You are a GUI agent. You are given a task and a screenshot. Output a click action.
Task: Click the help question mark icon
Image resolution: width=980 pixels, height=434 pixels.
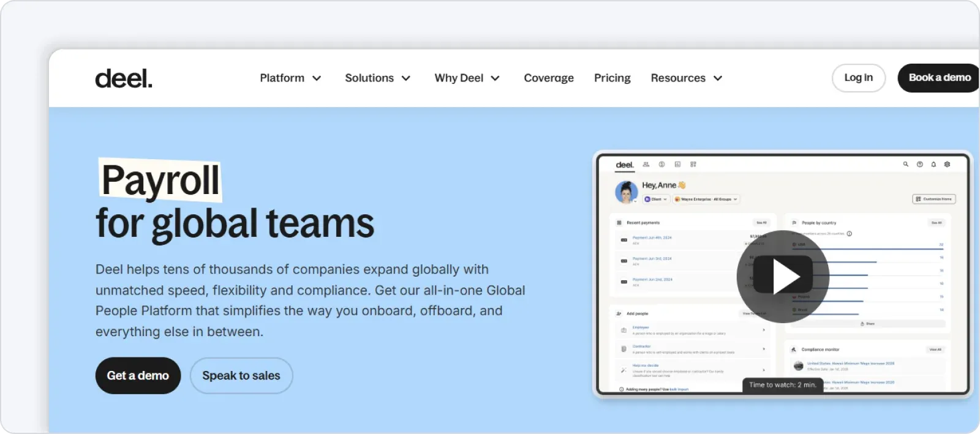[919, 164]
